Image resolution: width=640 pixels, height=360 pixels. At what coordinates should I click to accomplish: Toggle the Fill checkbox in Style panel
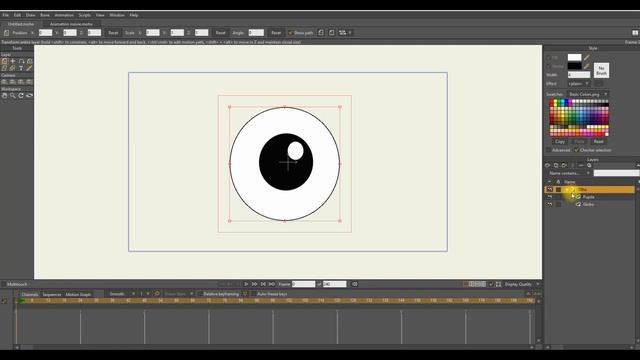pyautogui.click(x=549, y=58)
